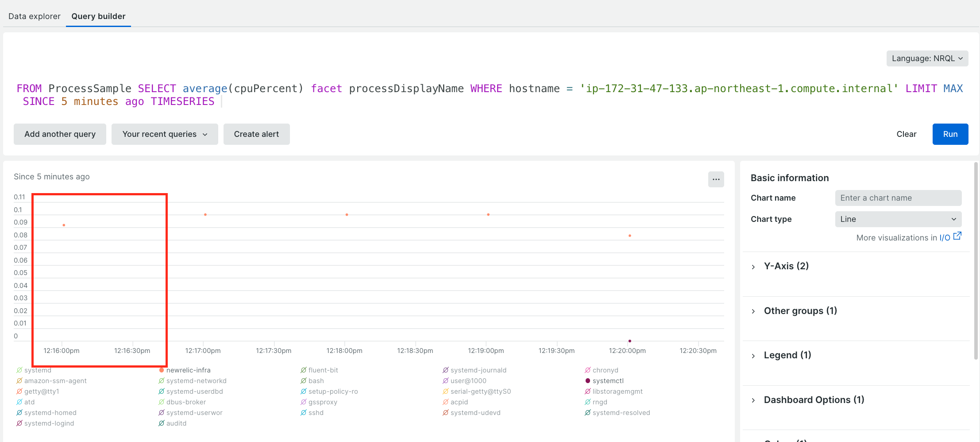This screenshot has height=442, width=980.
Task: Click the systemd-resolved legend icon
Action: point(588,413)
